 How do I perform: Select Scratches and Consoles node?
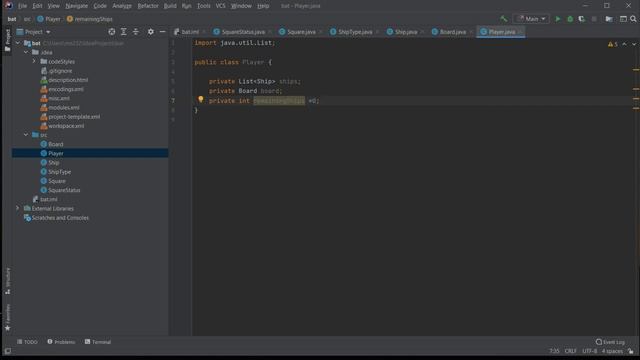60,218
